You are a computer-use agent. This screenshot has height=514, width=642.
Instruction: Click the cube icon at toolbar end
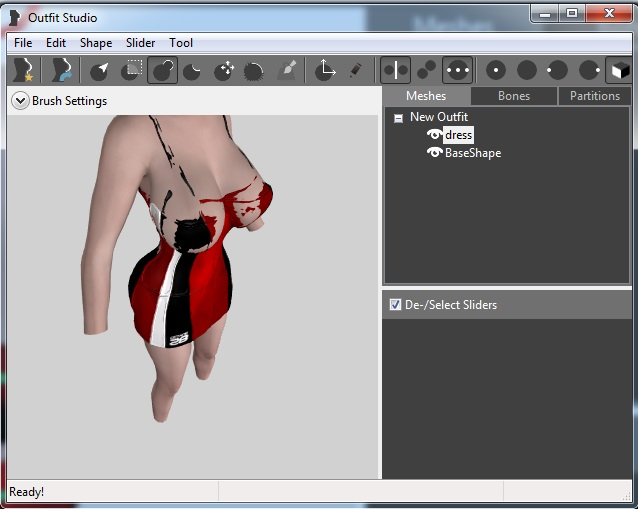pyautogui.click(x=620, y=70)
